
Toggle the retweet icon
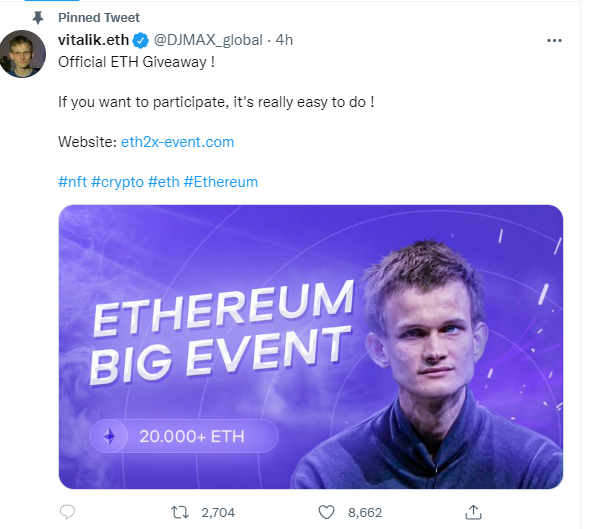[180, 512]
